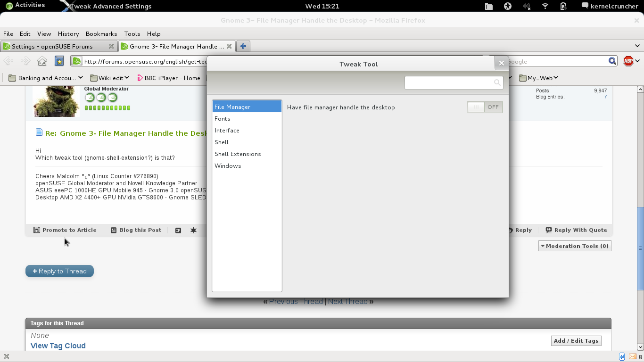Open Interface category in Tweak Tool
This screenshot has height=362, width=644.
pyautogui.click(x=247, y=130)
